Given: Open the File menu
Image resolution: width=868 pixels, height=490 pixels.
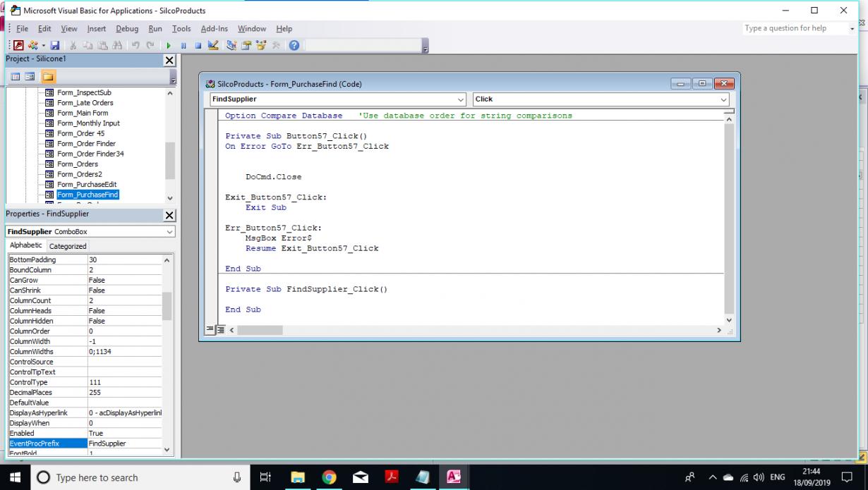Looking at the screenshot, I should click(22, 29).
